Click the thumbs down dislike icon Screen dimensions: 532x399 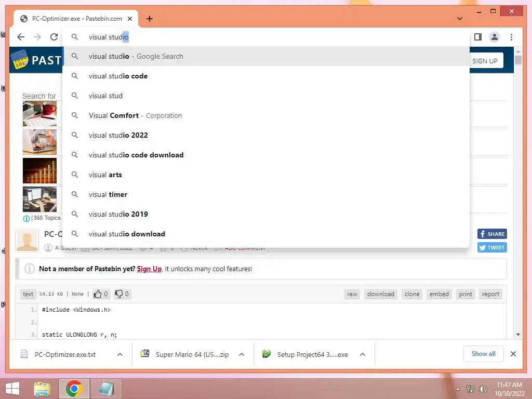point(119,294)
